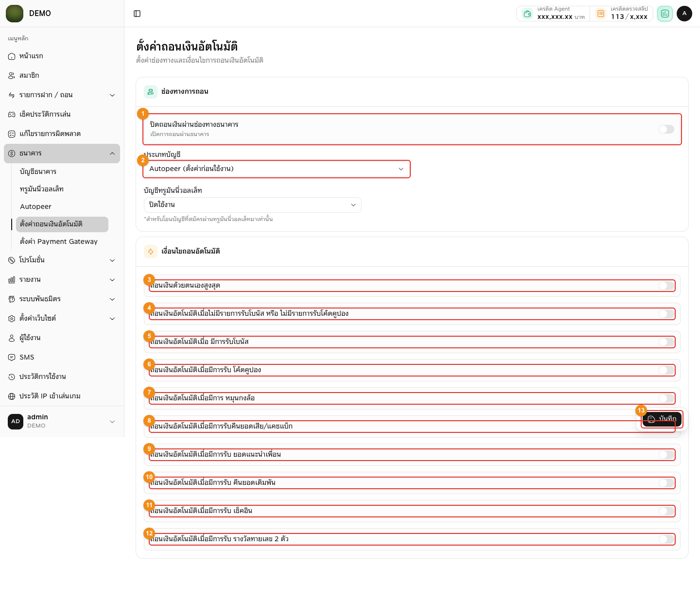Toggle the เช็คอิน auto-withdraw switch
The width and height of the screenshot is (700, 600).
pyautogui.click(x=666, y=511)
